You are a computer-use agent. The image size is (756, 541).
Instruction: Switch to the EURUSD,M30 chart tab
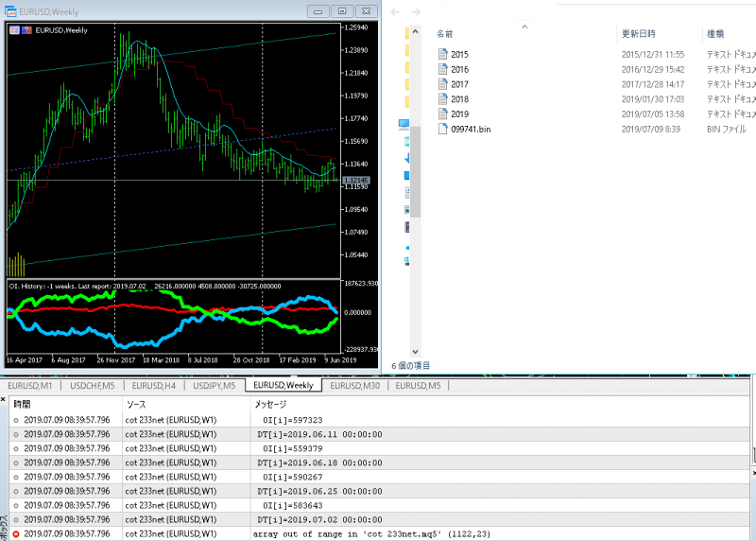(x=355, y=386)
